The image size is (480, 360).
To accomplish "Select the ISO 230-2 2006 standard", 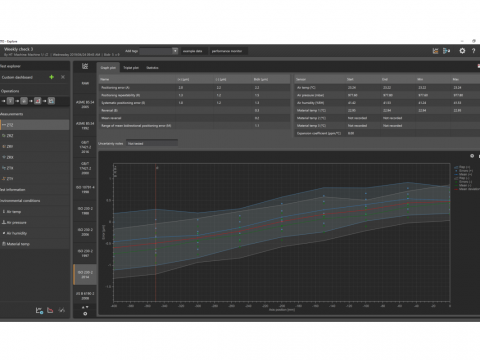I will [85, 232].
